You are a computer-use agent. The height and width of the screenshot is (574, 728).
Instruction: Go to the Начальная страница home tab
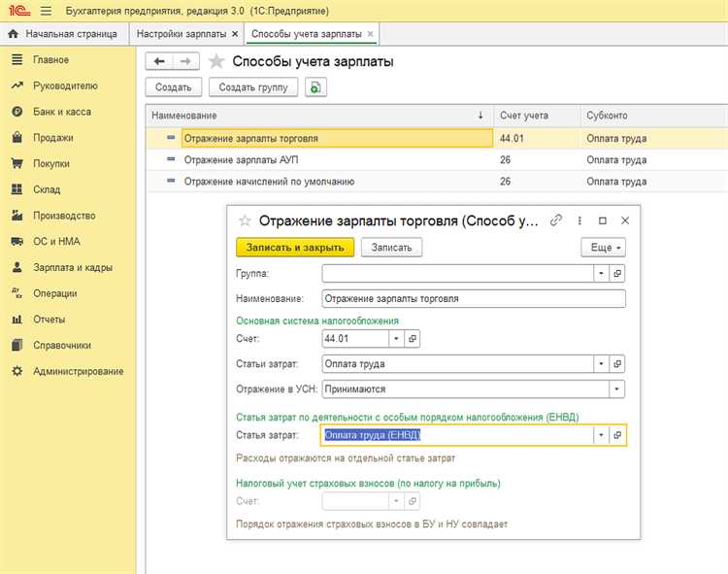pos(64,34)
